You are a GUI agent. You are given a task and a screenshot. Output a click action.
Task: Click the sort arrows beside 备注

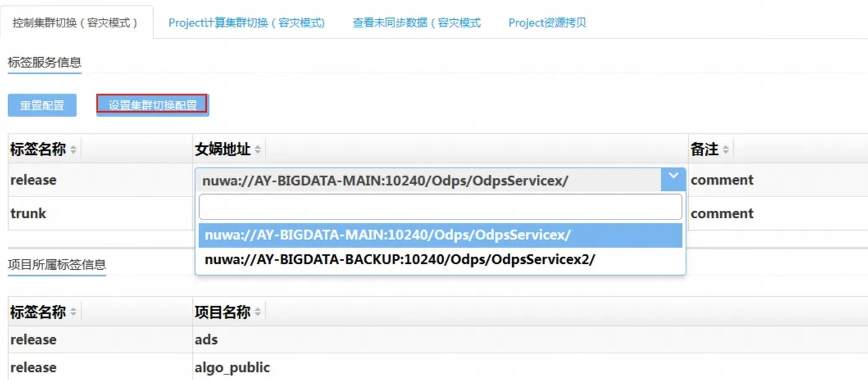click(725, 150)
